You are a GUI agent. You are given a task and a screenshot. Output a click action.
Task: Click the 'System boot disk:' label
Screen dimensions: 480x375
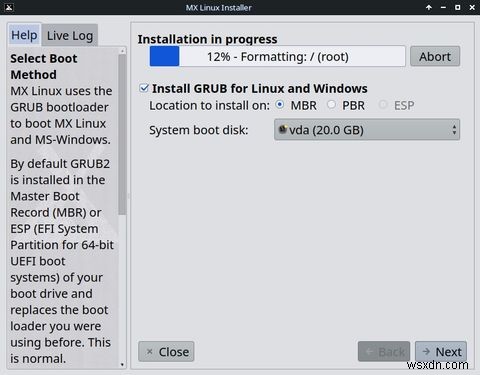click(199, 130)
